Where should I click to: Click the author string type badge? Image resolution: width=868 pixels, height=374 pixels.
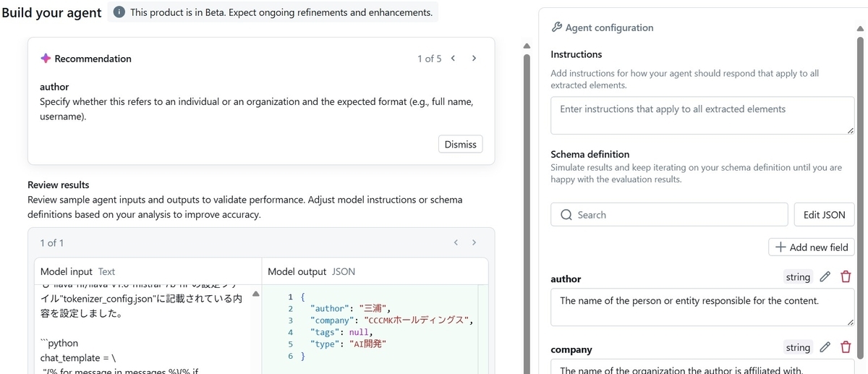798,277
